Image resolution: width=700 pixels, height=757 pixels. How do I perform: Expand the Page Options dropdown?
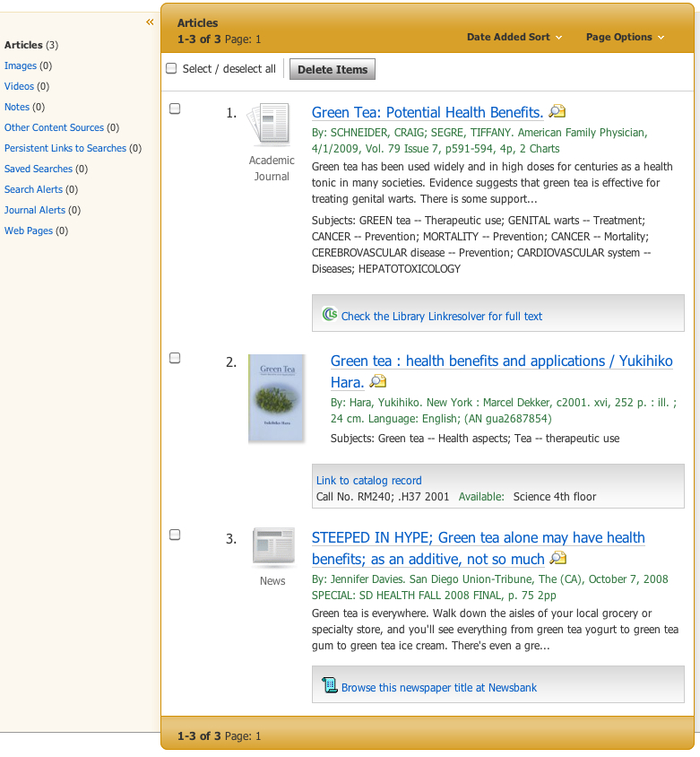pyautogui.click(x=625, y=38)
